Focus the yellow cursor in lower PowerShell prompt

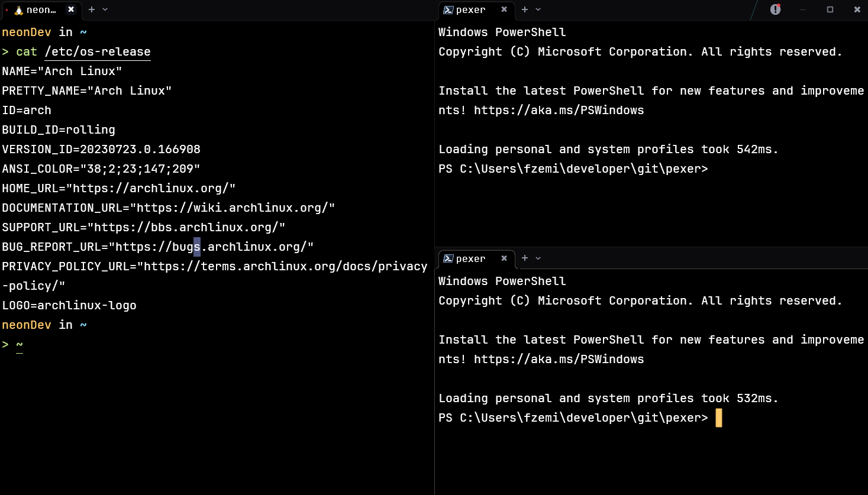(719, 418)
